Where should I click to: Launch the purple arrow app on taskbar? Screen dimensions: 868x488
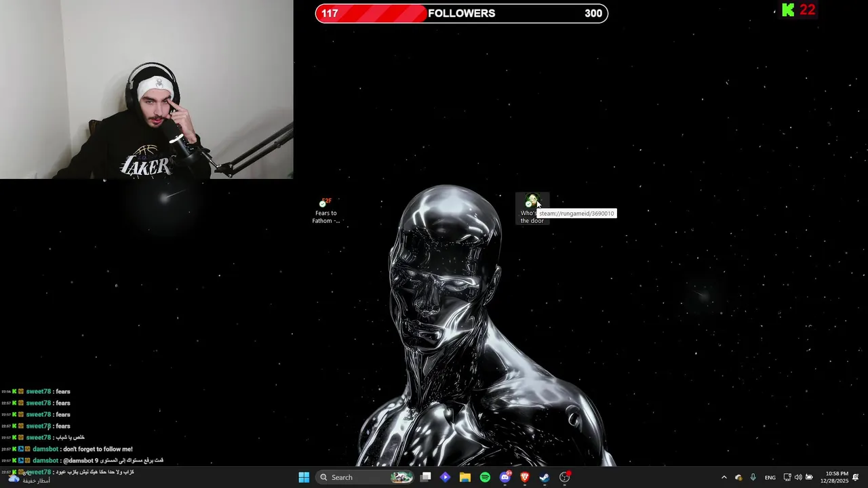[x=445, y=477]
